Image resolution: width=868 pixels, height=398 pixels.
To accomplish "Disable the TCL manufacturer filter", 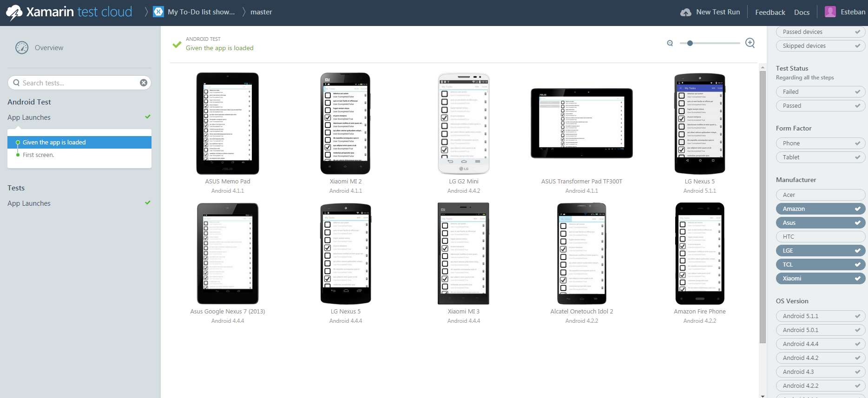I will tap(821, 265).
